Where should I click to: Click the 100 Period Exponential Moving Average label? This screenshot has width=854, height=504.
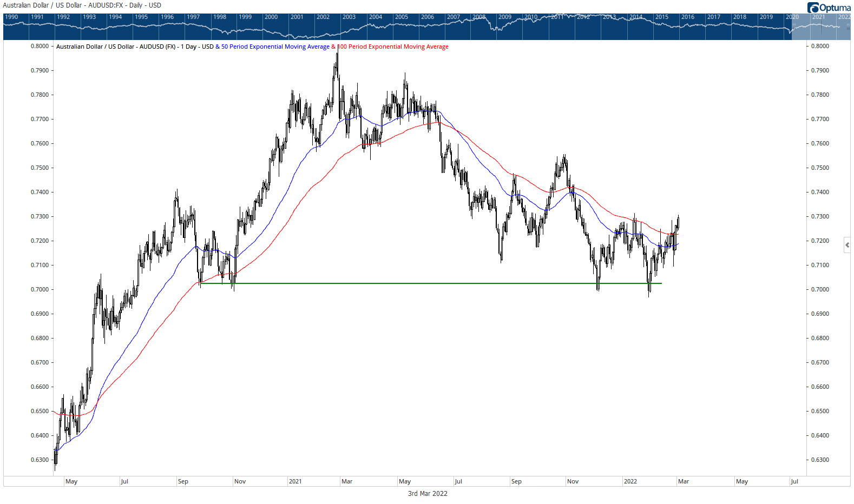[x=394, y=47]
